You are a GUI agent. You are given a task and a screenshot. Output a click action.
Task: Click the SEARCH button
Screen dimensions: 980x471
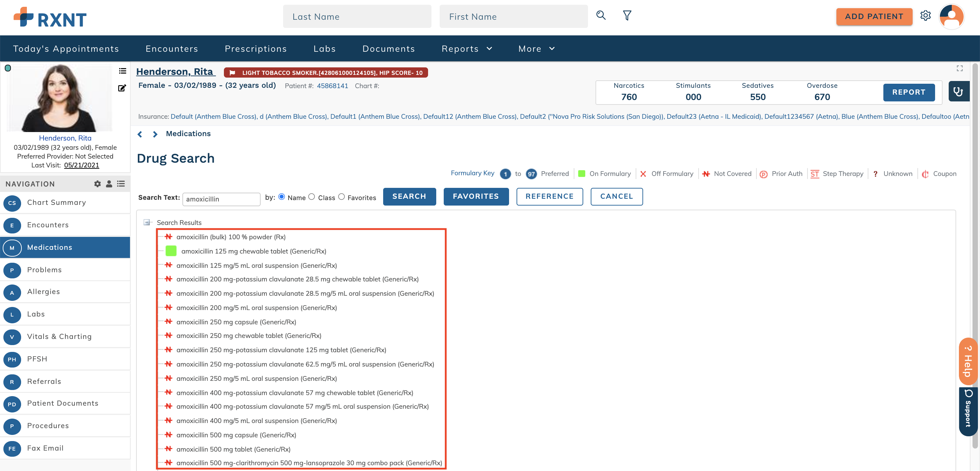click(409, 196)
